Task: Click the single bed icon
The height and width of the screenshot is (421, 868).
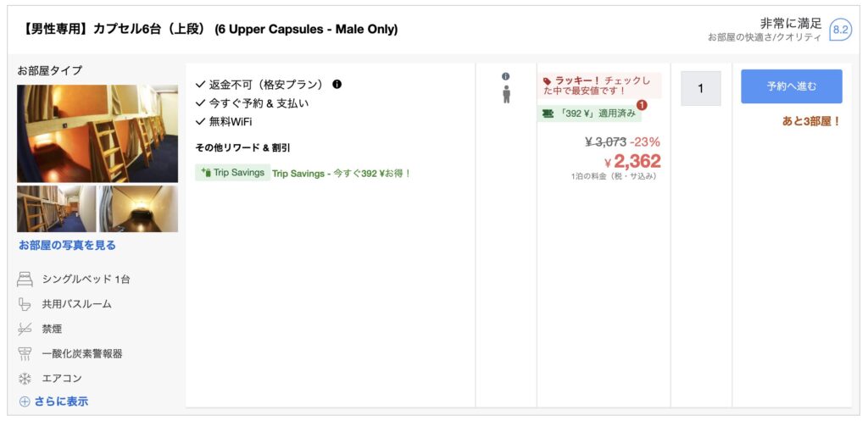Action: tap(25, 279)
